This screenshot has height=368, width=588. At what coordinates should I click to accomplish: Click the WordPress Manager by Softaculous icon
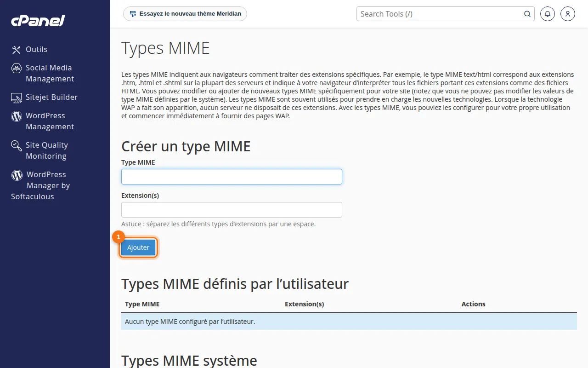point(17,175)
